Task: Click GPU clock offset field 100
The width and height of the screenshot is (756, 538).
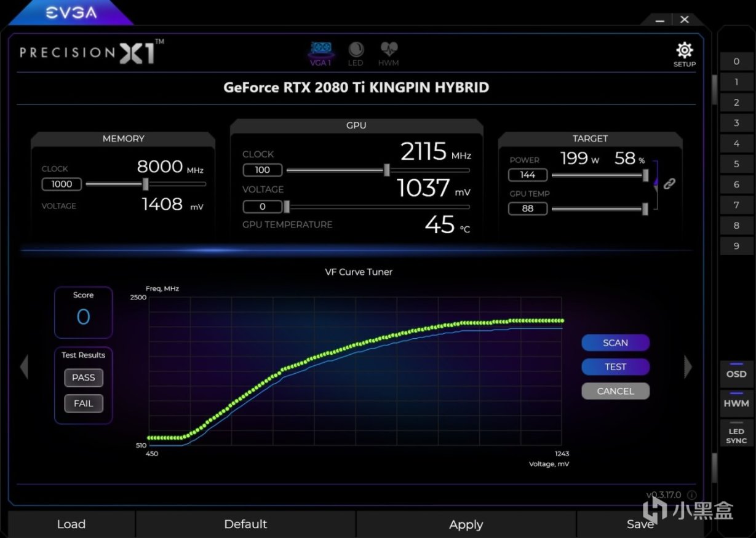Action: coord(263,170)
